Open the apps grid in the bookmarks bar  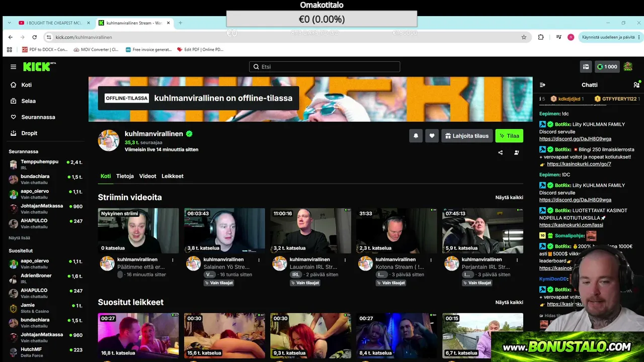point(9,50)
